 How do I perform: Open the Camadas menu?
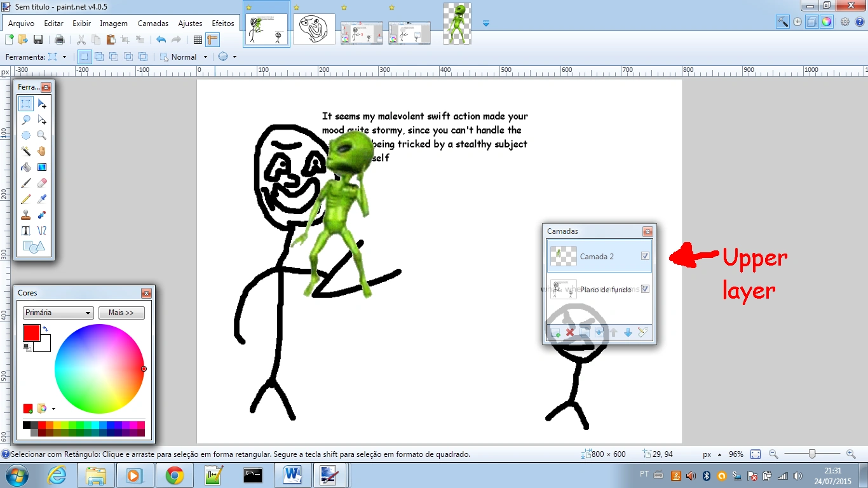153,24
